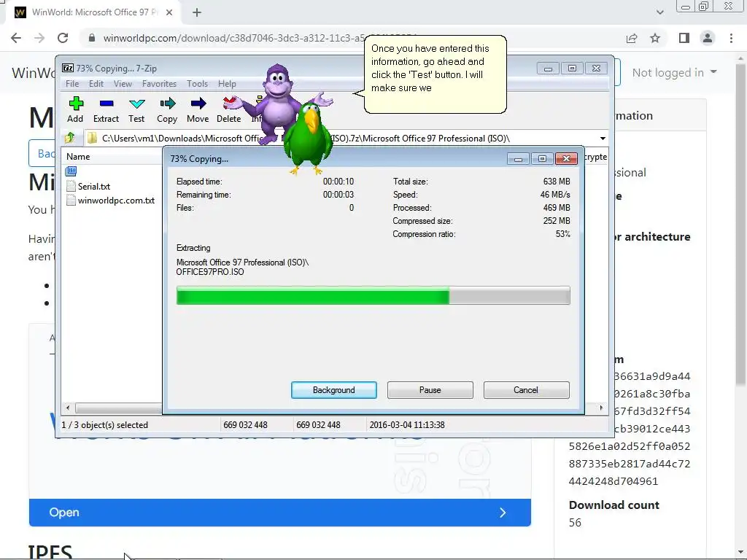This screenshot has width=747, height=560.
Task: Click the green parrot character
Action: (x=307, y=139)
